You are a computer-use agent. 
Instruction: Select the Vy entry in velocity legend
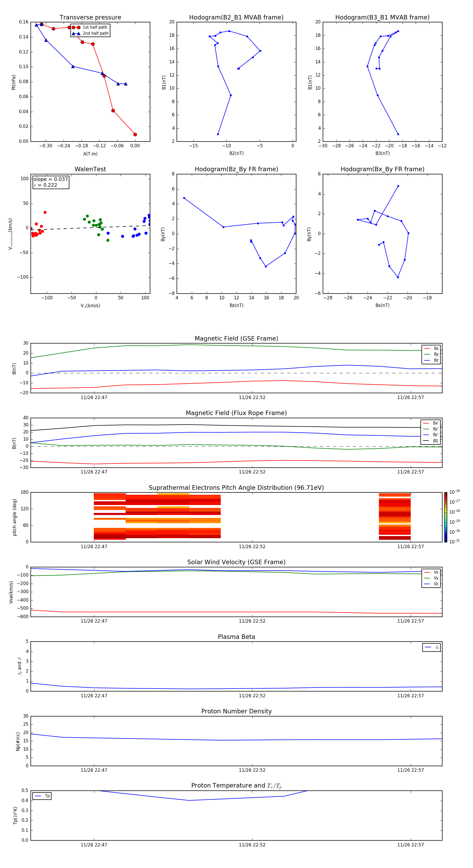[x=431, y=578]
